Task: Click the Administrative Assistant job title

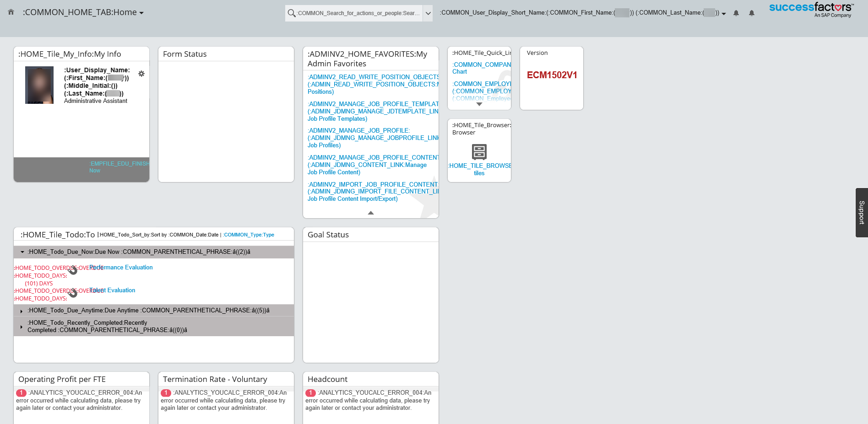Action: pos(96,101)
